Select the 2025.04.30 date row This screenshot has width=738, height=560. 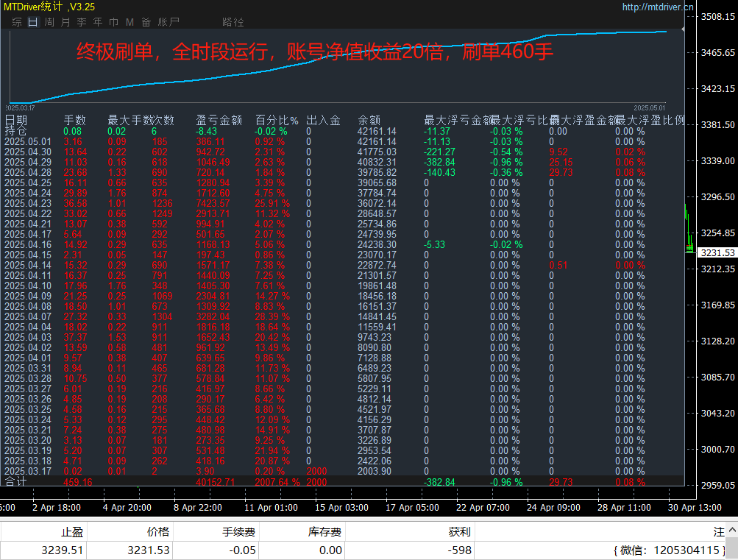point(342,152)
